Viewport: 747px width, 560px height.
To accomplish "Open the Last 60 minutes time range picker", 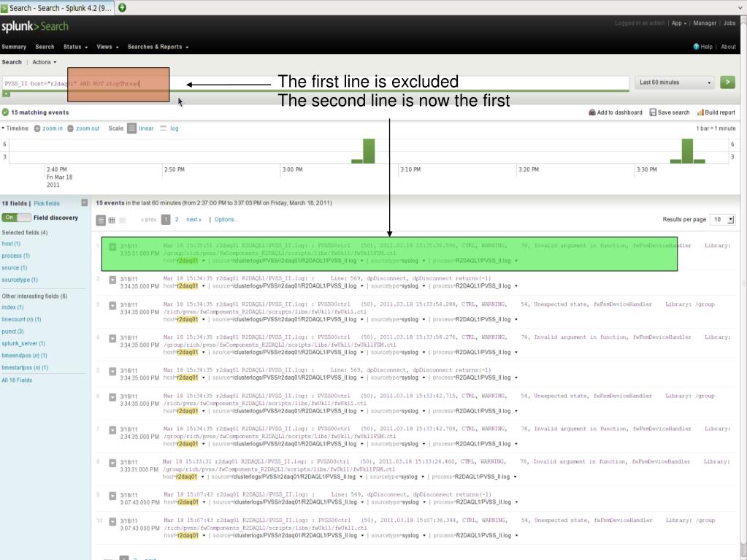I will (x=675, y=83).
